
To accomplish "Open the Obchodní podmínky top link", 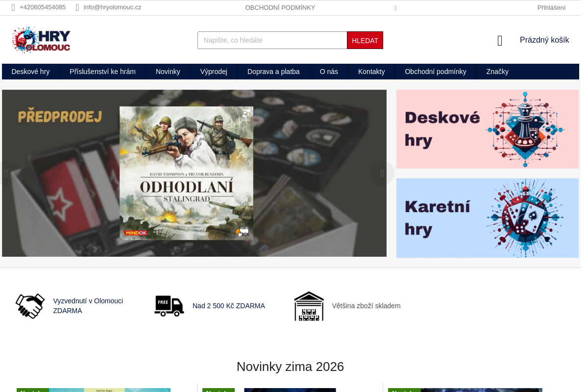I will coord(280,7).
